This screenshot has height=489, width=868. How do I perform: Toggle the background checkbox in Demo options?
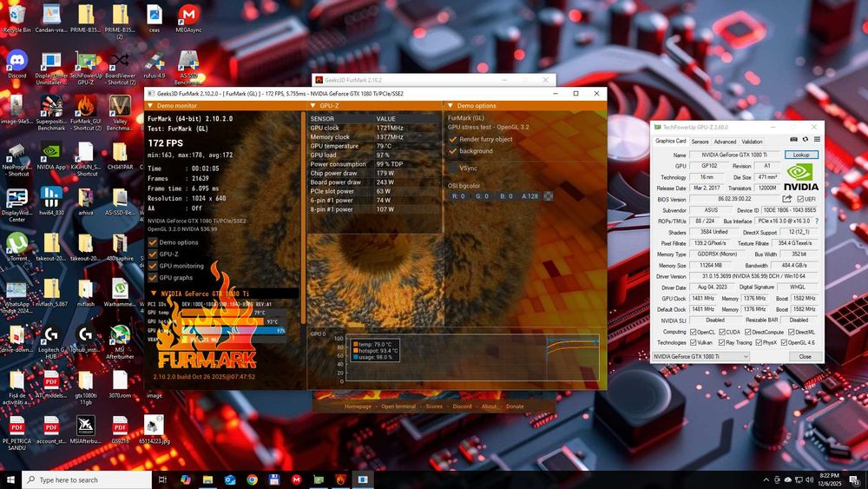click(x=453, y=150)
